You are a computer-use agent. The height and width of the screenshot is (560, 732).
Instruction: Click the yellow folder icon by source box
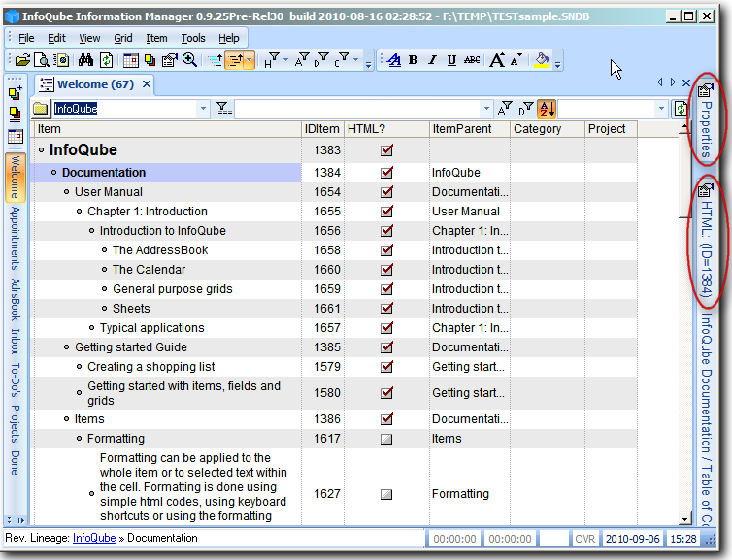tap(41, 109)
